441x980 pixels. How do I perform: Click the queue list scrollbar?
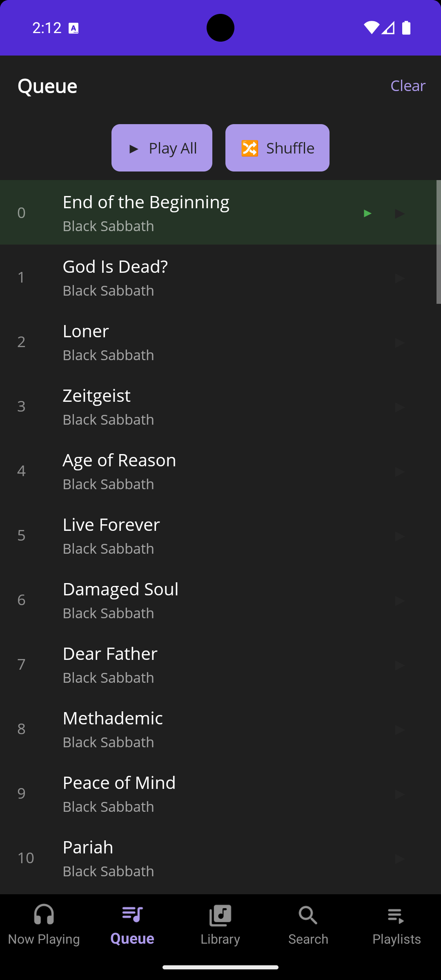[x=438, y=242]
